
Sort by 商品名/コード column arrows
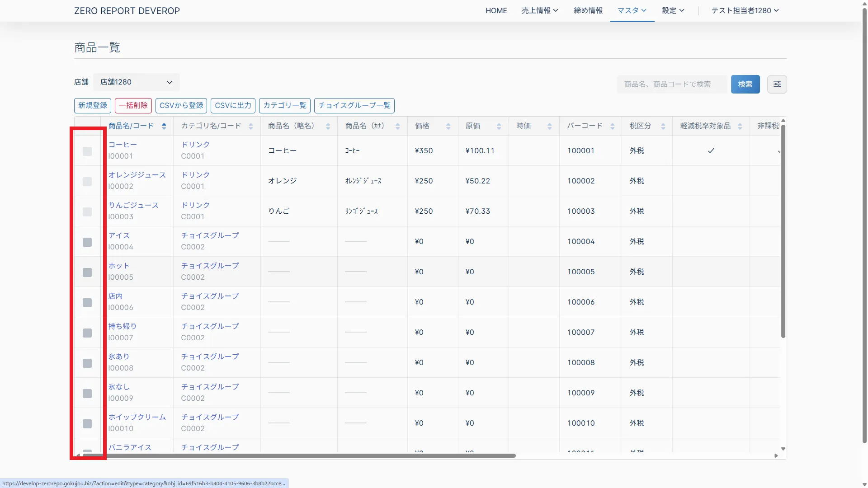(164, 126)
